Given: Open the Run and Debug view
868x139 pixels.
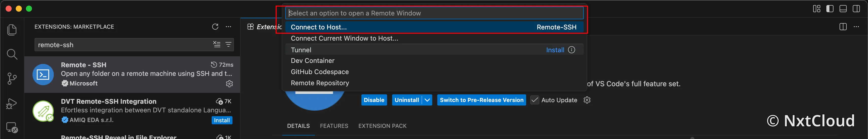Looking at the screenshot, I should click(12, 103).
